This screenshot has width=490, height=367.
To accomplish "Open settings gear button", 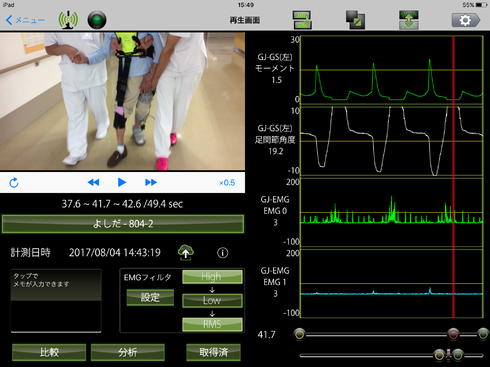I will [x=466, y=20].
